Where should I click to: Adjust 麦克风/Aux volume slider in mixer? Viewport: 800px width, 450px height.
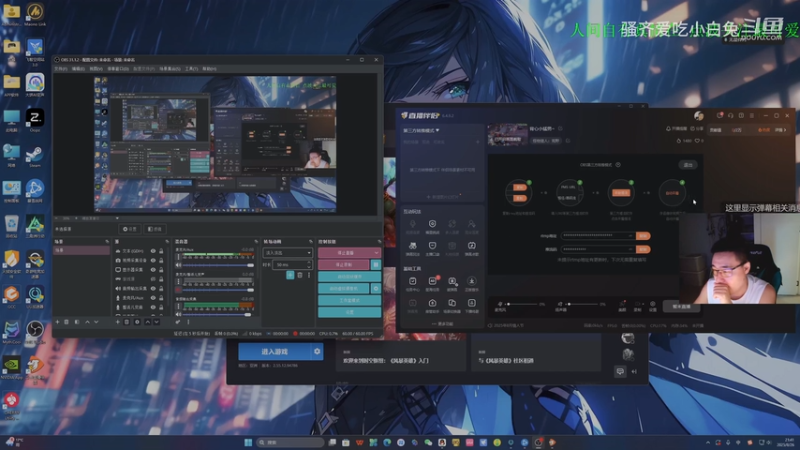pyautogui.click(x=218, y=265)
